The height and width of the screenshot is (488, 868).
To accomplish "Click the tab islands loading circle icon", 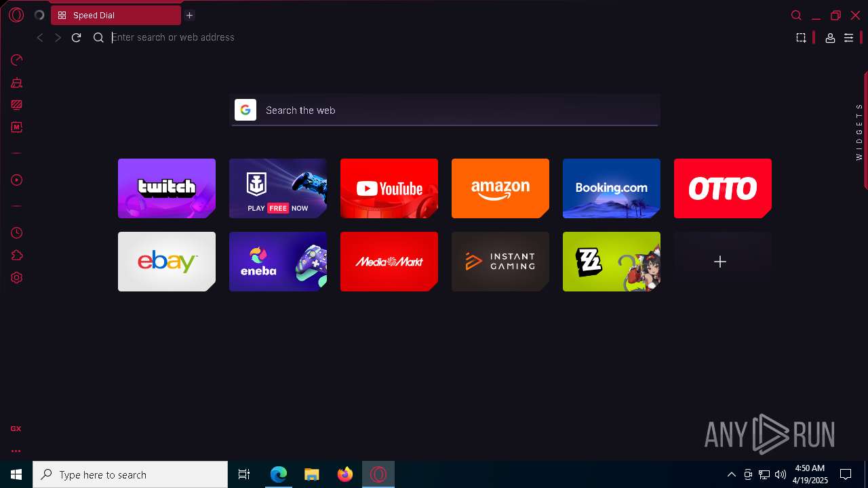I will (x=39, y=15).
